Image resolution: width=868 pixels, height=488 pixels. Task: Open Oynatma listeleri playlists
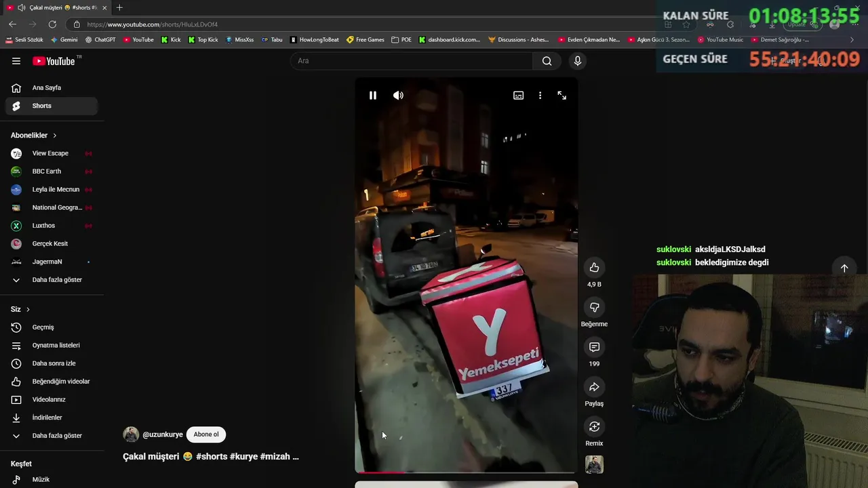click(x=52, y=345)
